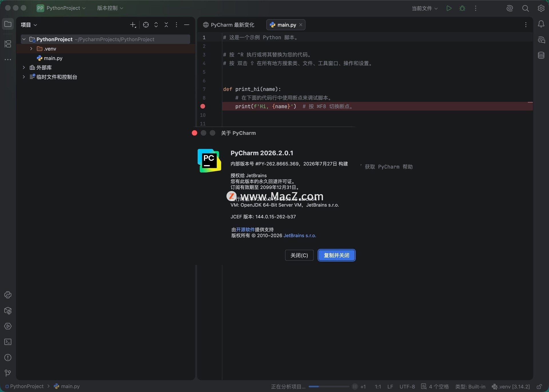Change indent setting 4 个空格
549x392 pixels.
(435, 387)
